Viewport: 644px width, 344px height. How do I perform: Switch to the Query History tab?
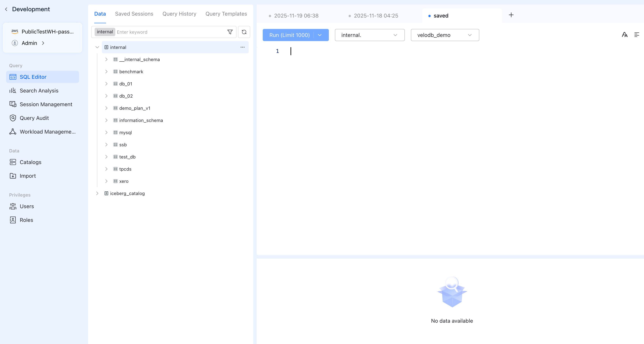pyautogui.click(x=179, y=14)
